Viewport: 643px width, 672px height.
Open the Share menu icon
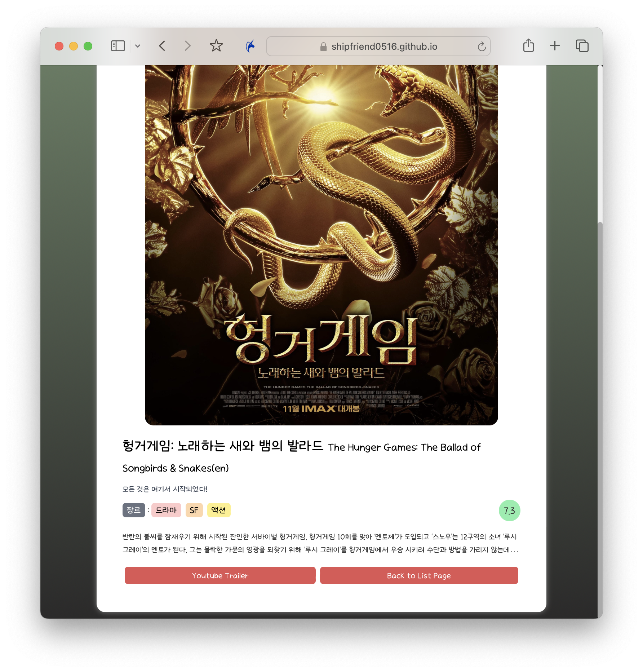(528, 45)
